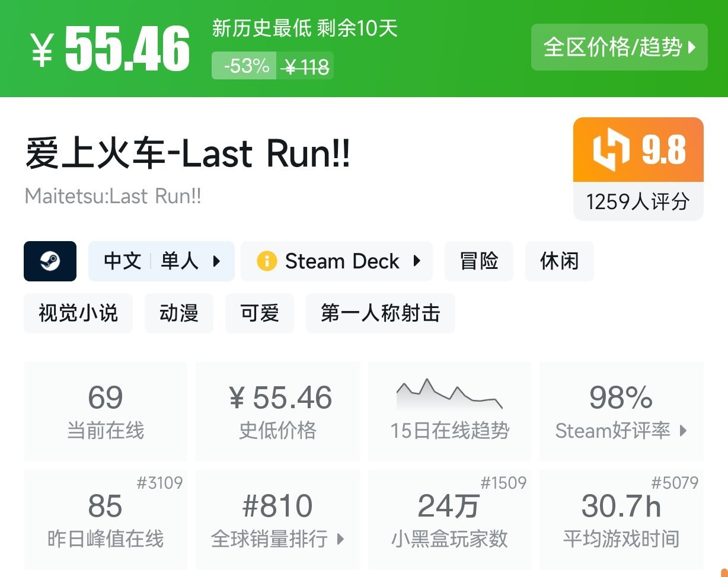Click the Steam platform icon
This screenshot has height=577, width=728.
point(50,261)
